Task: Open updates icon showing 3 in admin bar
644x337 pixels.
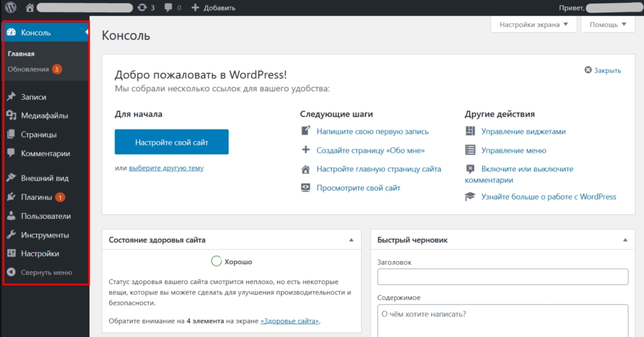Action: [x=142, y=8]
